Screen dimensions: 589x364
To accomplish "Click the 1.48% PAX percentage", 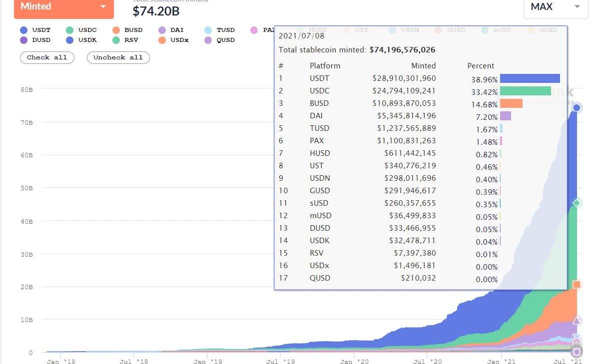I will pos(487,142).
